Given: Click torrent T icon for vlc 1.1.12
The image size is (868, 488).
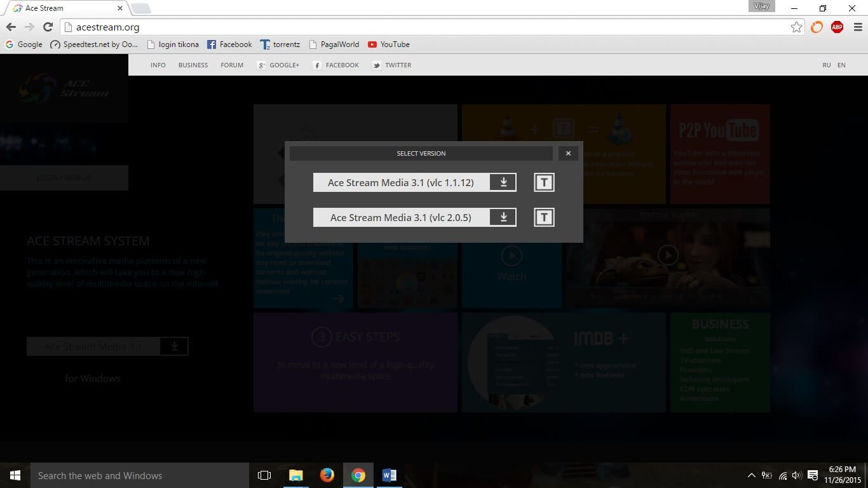Looking at the screenshot, I should click(544, 183).
